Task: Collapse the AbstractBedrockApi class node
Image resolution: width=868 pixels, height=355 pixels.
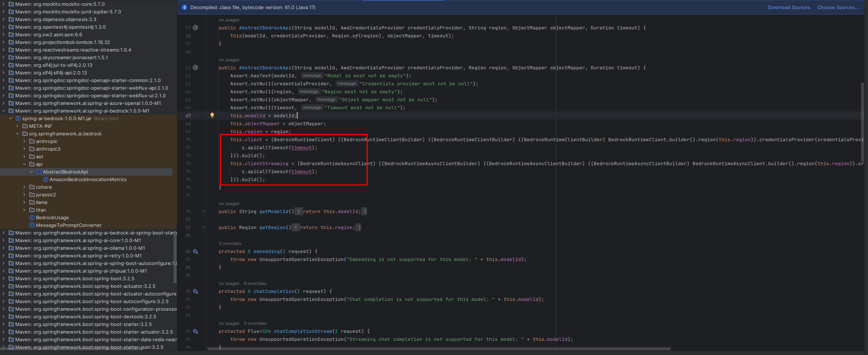Action: pos(31,172)
